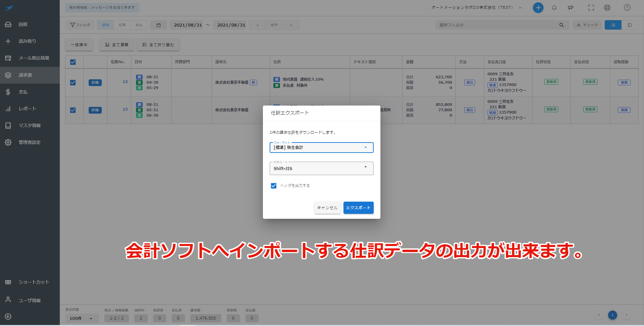Go to previous date range arrow
This screenshot has width=644, height=326.
tap(258, 25)
